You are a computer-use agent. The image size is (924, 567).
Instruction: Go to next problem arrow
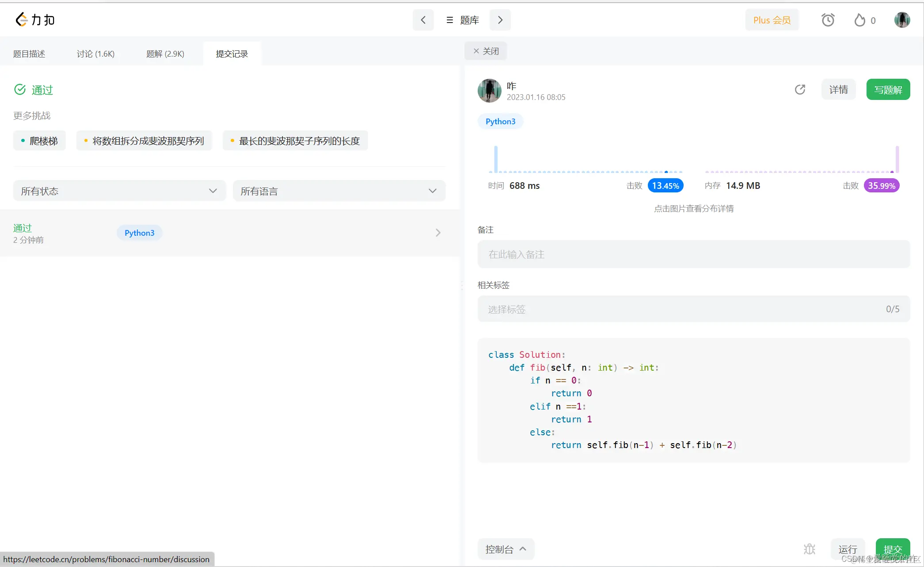pyautogui.click(x=500, y=20)
